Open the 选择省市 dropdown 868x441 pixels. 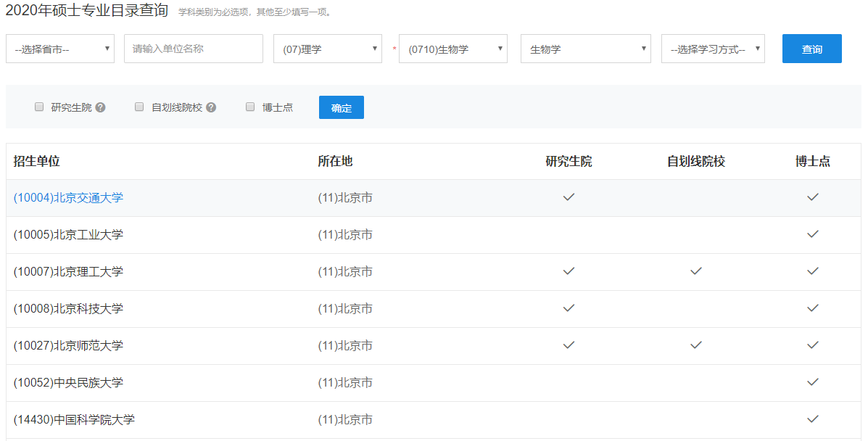60,49
